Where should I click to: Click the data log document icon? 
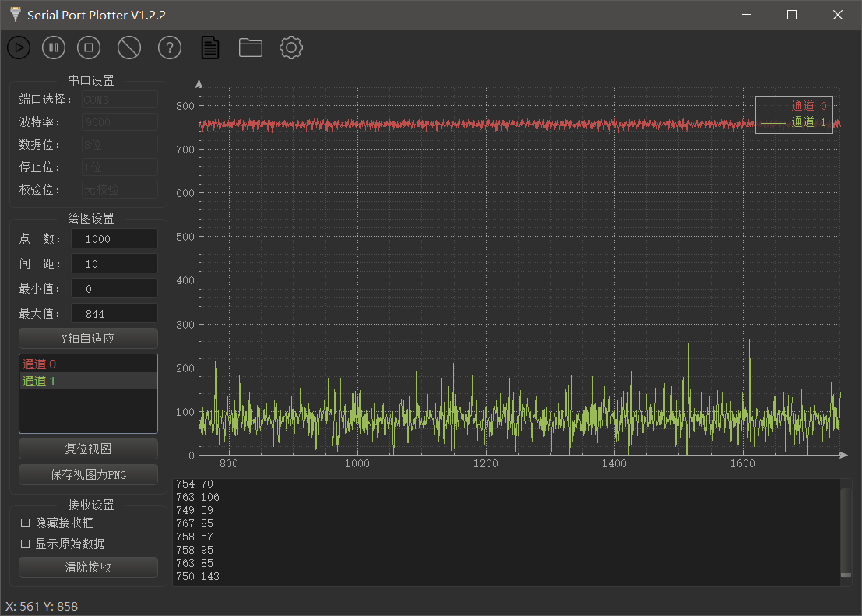pyautogui.click(x=209, y=48)
